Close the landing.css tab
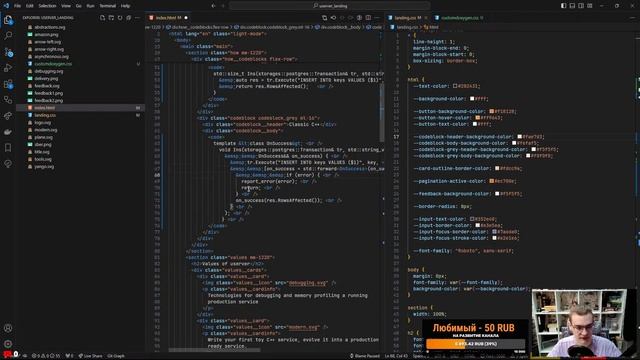 [426, 18]
